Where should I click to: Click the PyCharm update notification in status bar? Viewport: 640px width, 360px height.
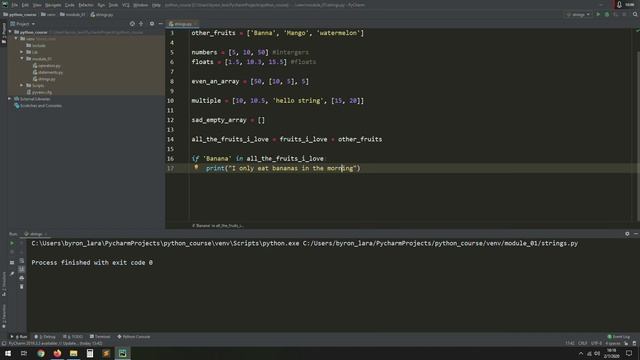[x=56, y=343]
